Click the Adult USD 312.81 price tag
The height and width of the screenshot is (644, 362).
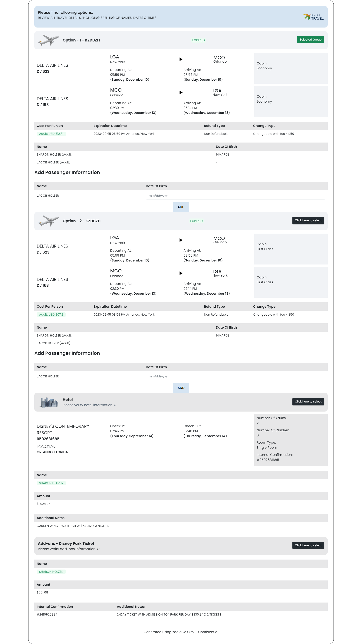51,134
